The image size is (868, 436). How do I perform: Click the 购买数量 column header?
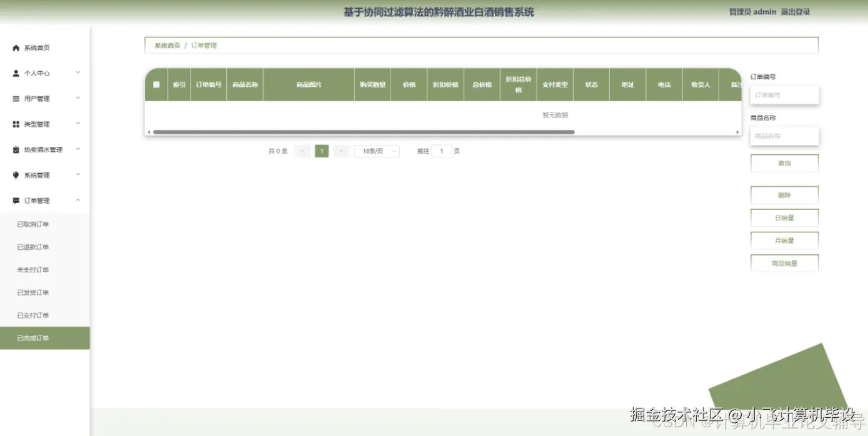tap(372, 84)
